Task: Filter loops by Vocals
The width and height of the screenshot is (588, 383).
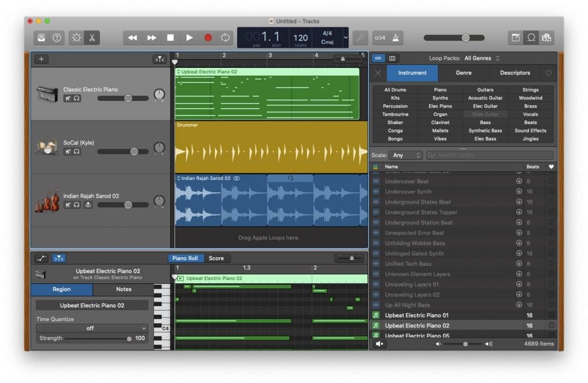Action: pyautogui.click(x=531, y=114)
